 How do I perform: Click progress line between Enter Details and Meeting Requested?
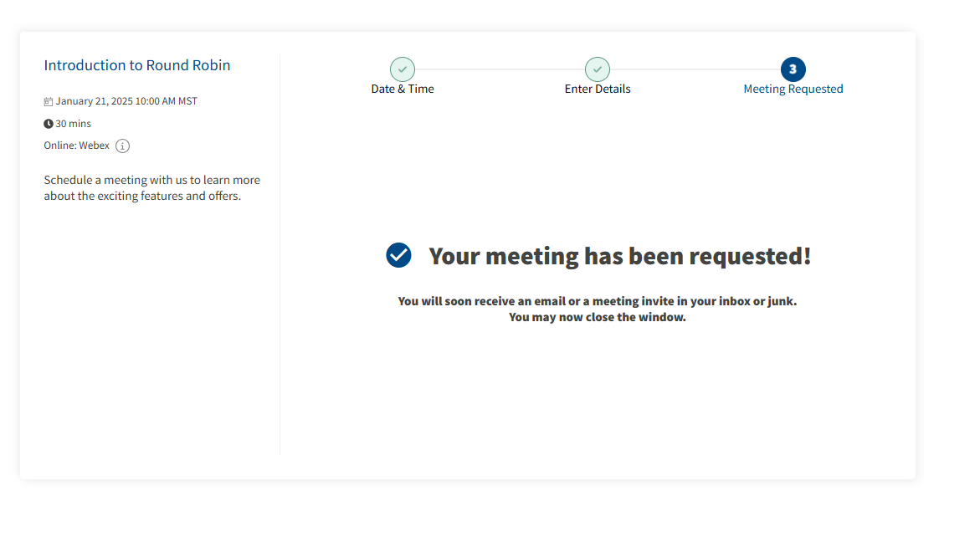[x=695, y=69]
